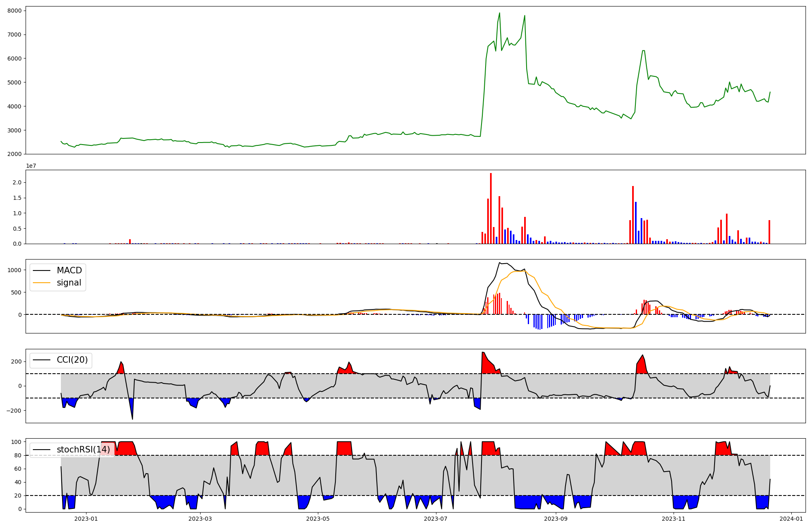Click the 2000 price axis label

14,154
